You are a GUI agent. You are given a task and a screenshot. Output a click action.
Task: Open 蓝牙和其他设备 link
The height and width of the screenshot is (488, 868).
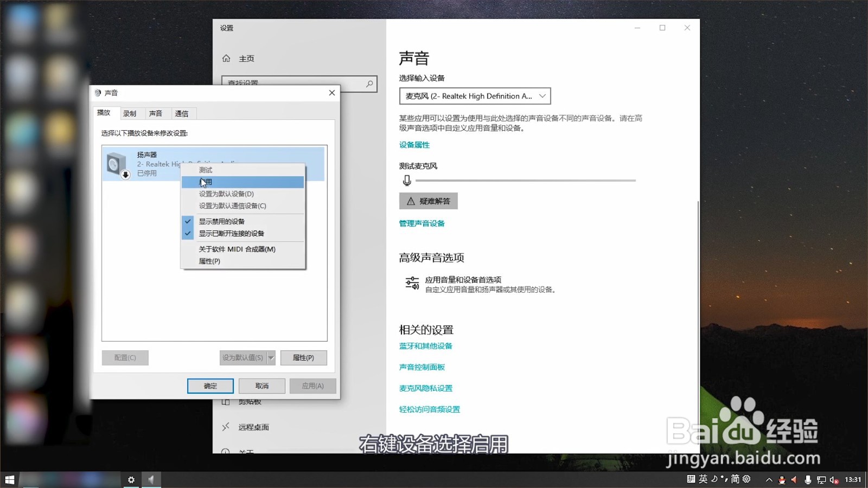pyautogui.click(x=426, y=346)
